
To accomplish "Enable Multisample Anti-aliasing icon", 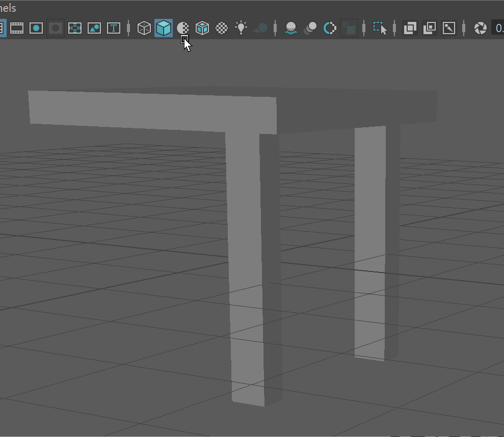I will click(330, 28).
